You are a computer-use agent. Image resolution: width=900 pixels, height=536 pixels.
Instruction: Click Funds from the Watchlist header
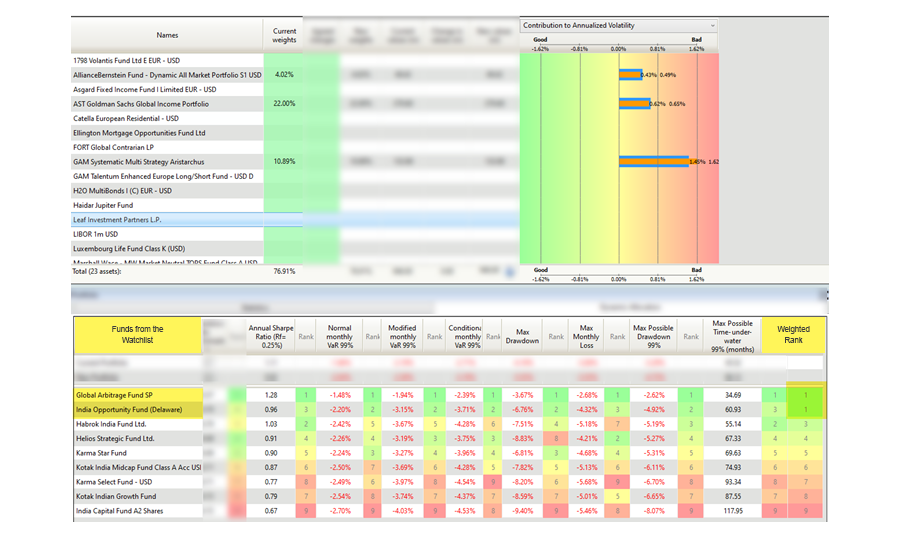138,335
